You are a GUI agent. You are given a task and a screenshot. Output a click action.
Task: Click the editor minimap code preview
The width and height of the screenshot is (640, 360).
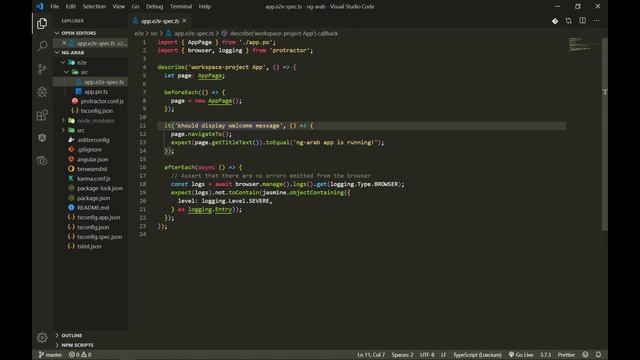(x=580, y=44)
